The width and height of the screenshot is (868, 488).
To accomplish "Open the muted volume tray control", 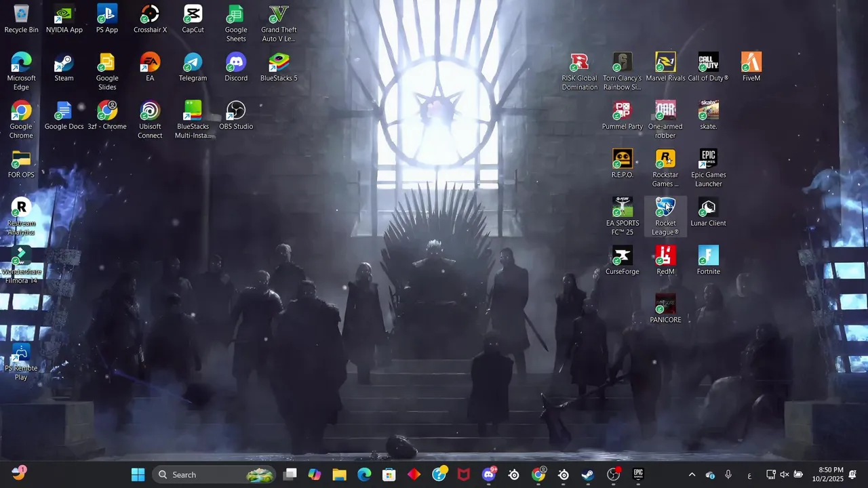I will point(785,474).
